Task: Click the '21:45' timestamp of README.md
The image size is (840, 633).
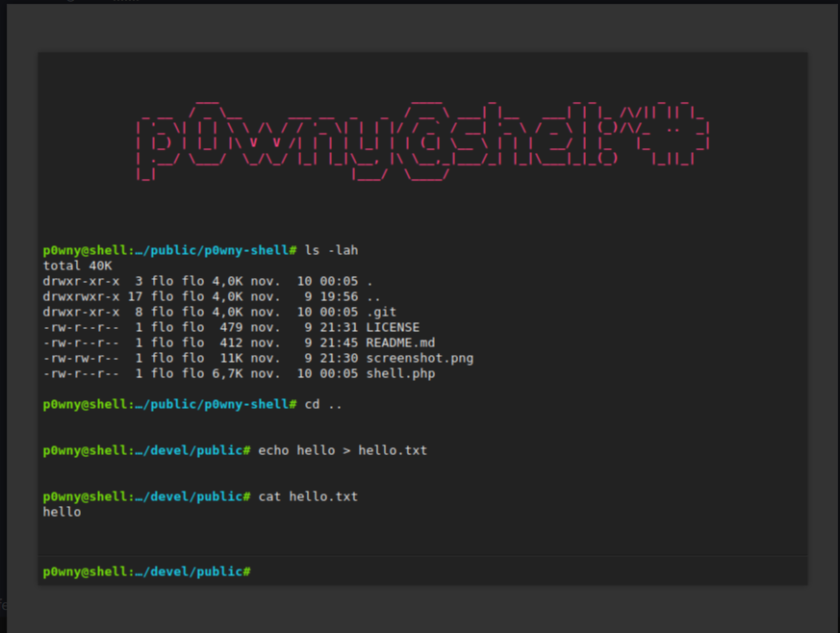Action: click(339, 342)
